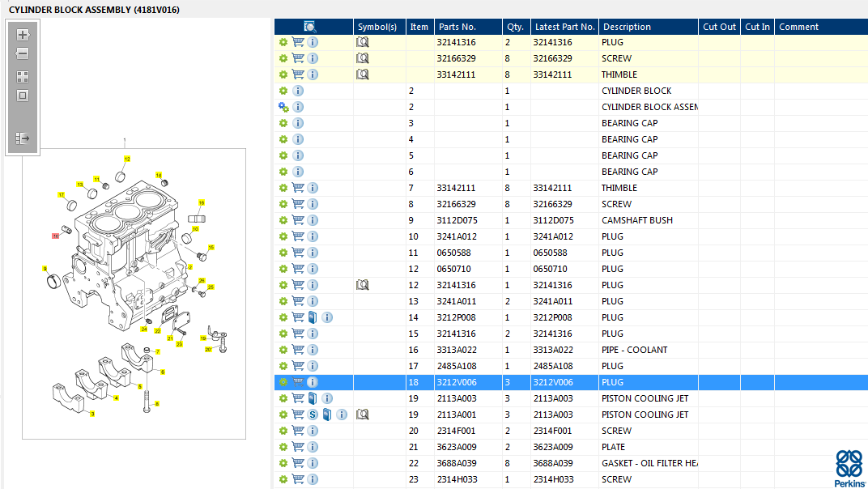Click callout 8 screw label in diagram
The width and height of the screenshot is (868, 489).
point(157,404)
